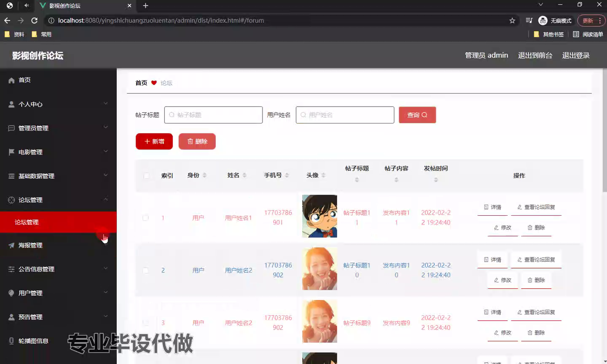Go to 首页 breadcrumb link
The image size is (607, 364).
click(x=141, y=83)
